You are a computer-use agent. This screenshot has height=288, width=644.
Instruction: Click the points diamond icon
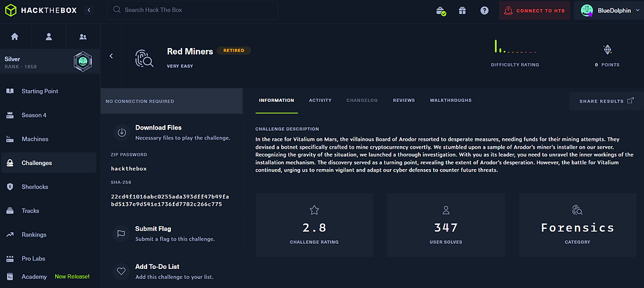click(607, 49)
